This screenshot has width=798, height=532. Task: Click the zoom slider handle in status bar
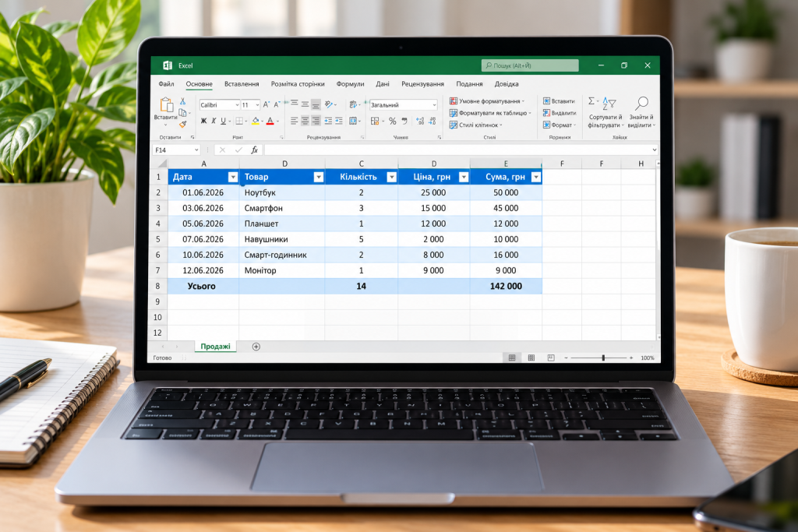[603, 358]
